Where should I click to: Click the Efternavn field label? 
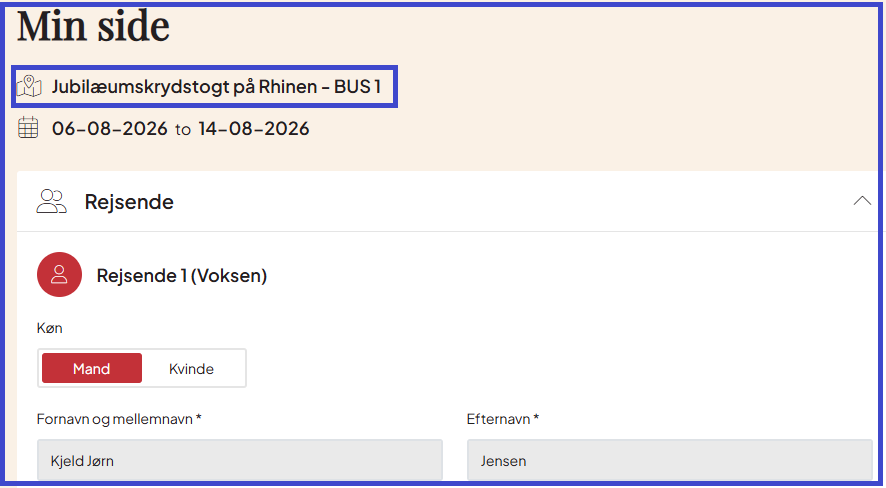click(x=499, y=419)
